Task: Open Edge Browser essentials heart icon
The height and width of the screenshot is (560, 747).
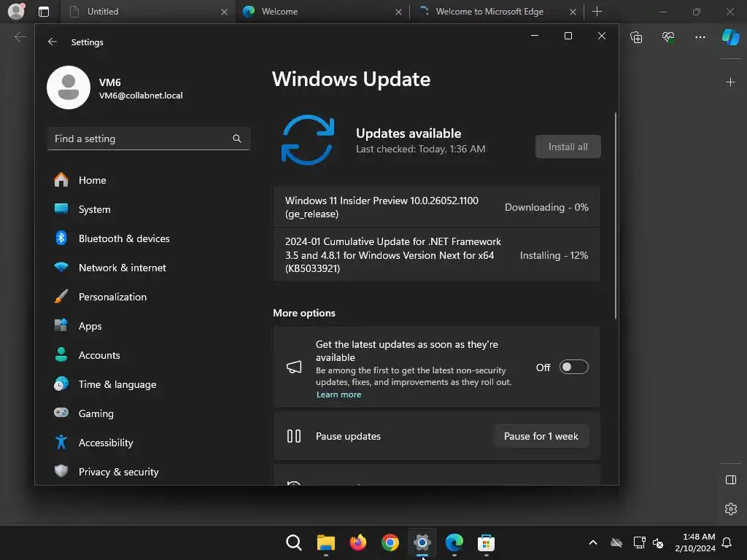Action: [668, 37]
